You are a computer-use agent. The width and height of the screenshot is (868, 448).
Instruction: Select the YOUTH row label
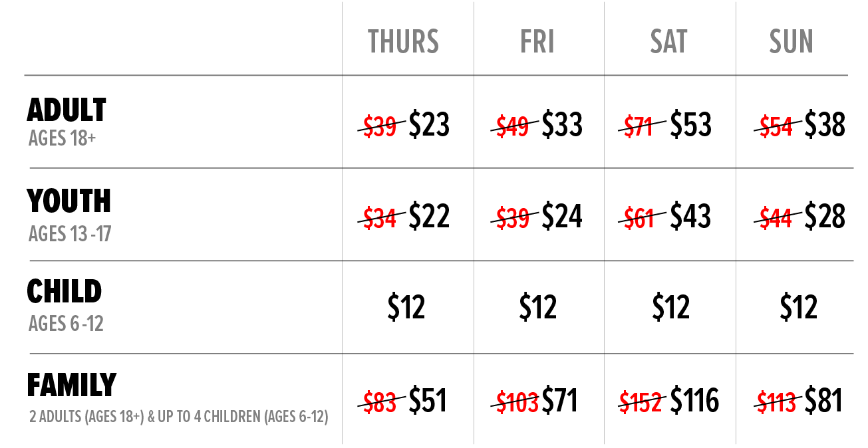pos(69,201)
